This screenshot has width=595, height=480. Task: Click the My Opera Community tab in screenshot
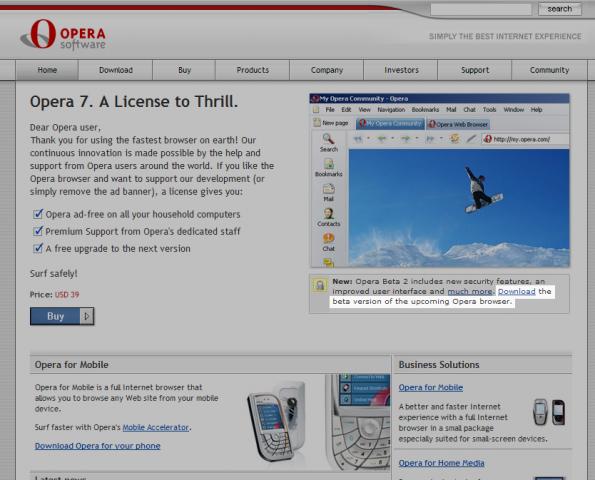click(x=390, y=124)
